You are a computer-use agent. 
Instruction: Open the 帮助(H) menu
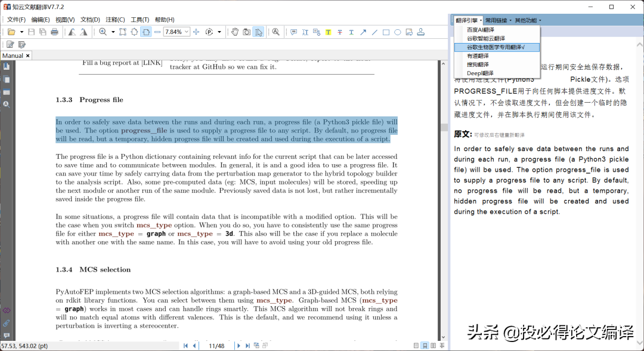165,20
